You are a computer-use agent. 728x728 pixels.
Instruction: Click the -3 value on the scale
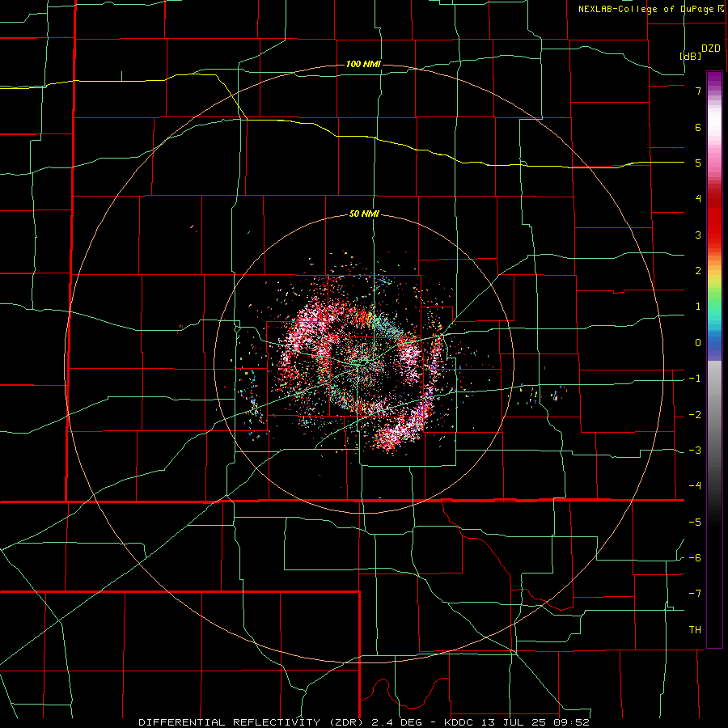click(695, 451)
